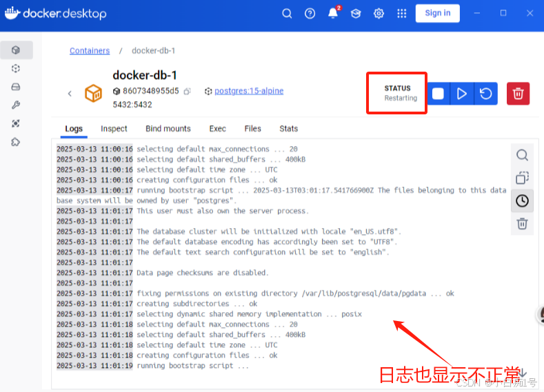Open the Builds wrench icon in the sidebar
Viewport: 544px width, 392px height.
pyautogui.click(x=16, y=105)
